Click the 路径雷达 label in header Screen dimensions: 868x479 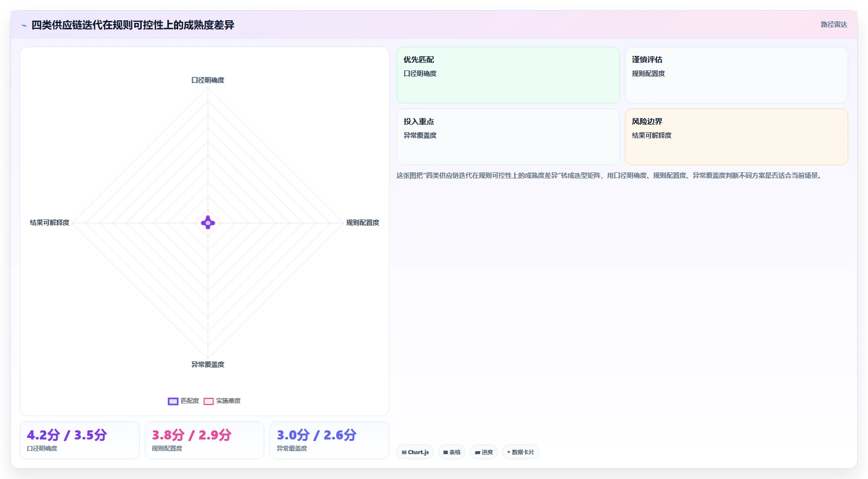tap(834, 24)
